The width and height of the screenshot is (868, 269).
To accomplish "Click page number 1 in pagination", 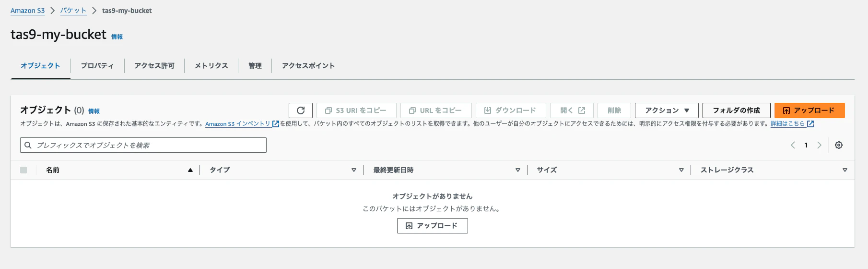I will [x=806, y=145].
